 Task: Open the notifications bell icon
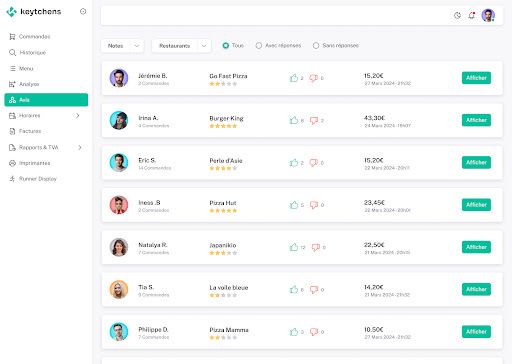pos(471,15)
